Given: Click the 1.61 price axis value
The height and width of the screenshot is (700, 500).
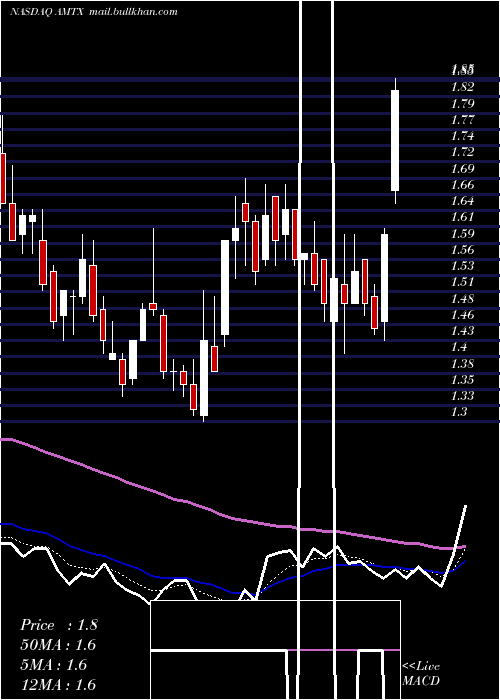Looking at the screenshot, I should pos(462,217).
